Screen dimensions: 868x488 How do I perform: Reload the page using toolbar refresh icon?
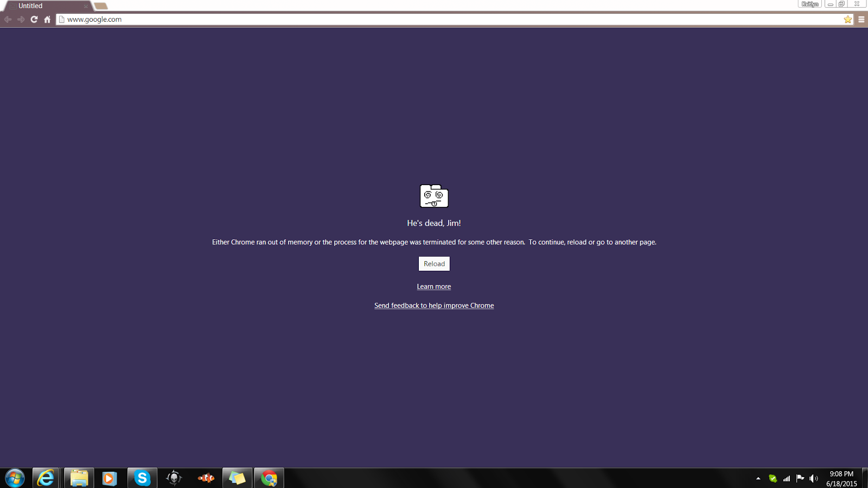(x=34, y=20)
